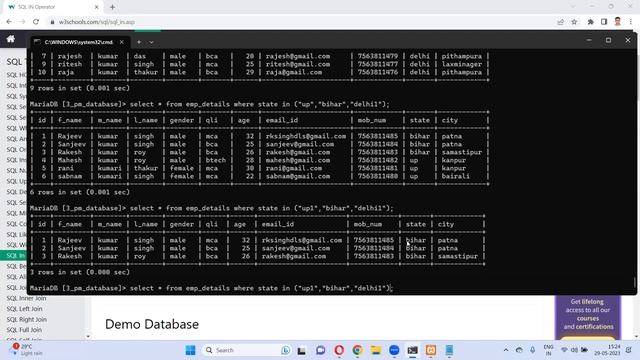Click 'samastipur' in last result table
The width and height of the screenshot is (640, 360).
coord(458,256)
